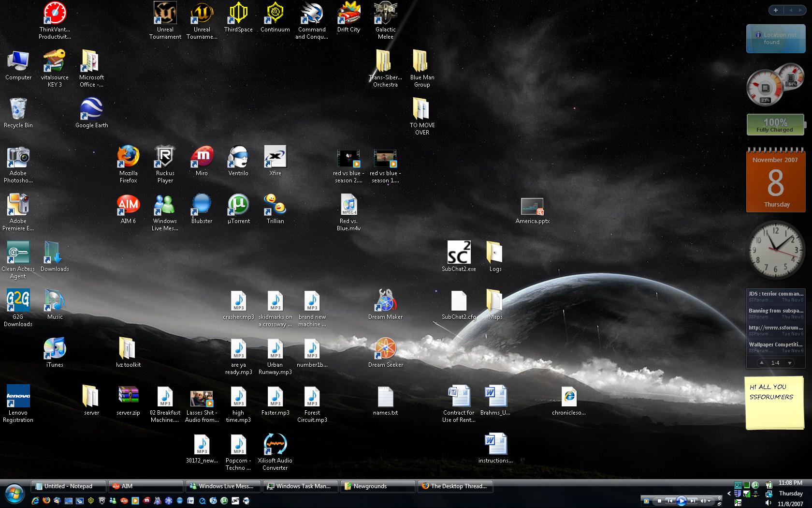The image size is (812, 508).
Task: Click stop on the media player toolbar
Action: point(659,501)
